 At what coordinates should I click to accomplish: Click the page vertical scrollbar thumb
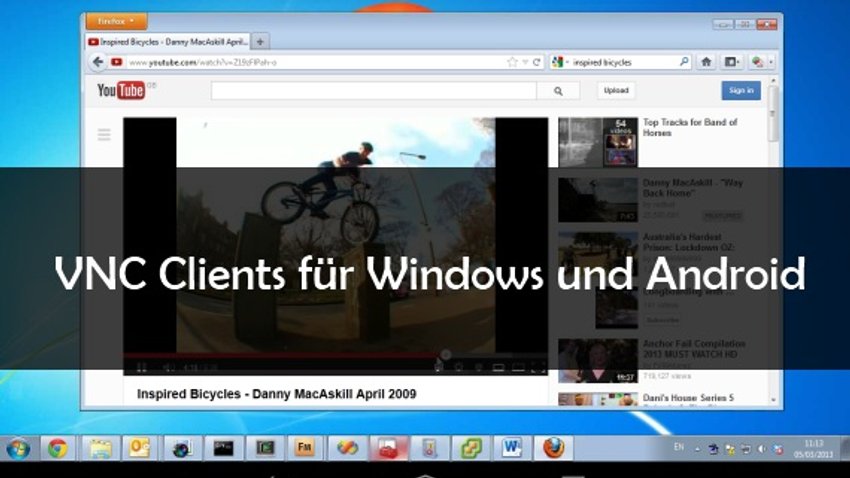pyautogui.click(x=773, y=114)
